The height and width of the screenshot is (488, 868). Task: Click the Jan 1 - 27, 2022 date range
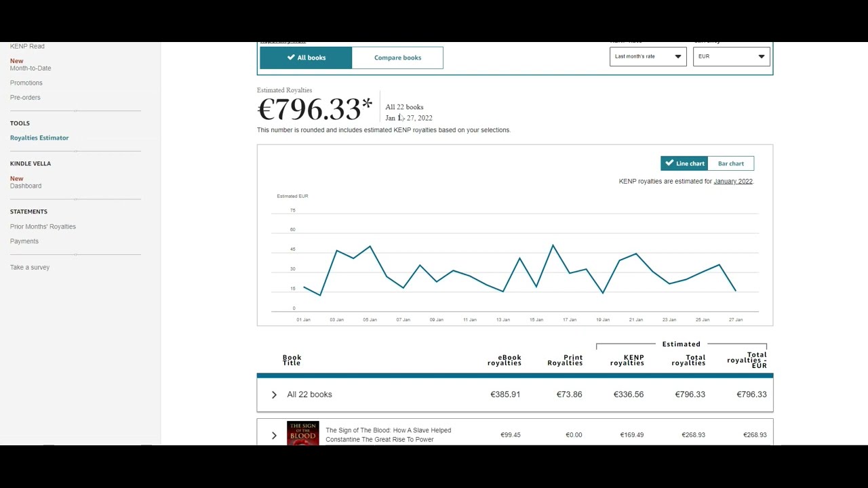pos(409,118)
